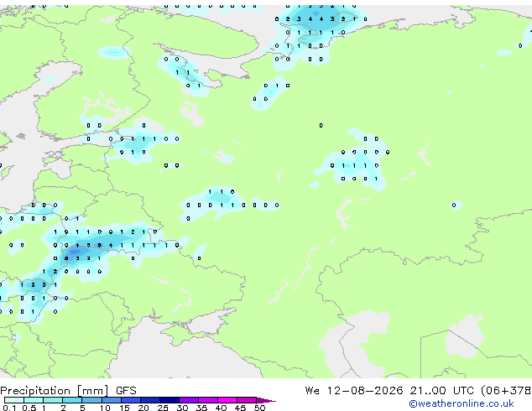Screen dimensions: 532x411
Task: Click the 20–25 mm dark blue swatch
Action: [150, 400]
